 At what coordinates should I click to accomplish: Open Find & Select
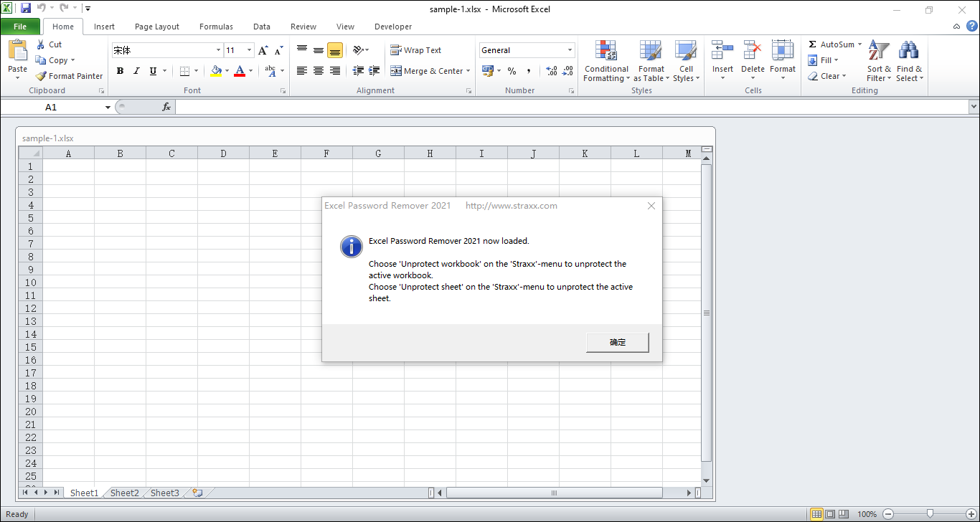tap(909, 62)
